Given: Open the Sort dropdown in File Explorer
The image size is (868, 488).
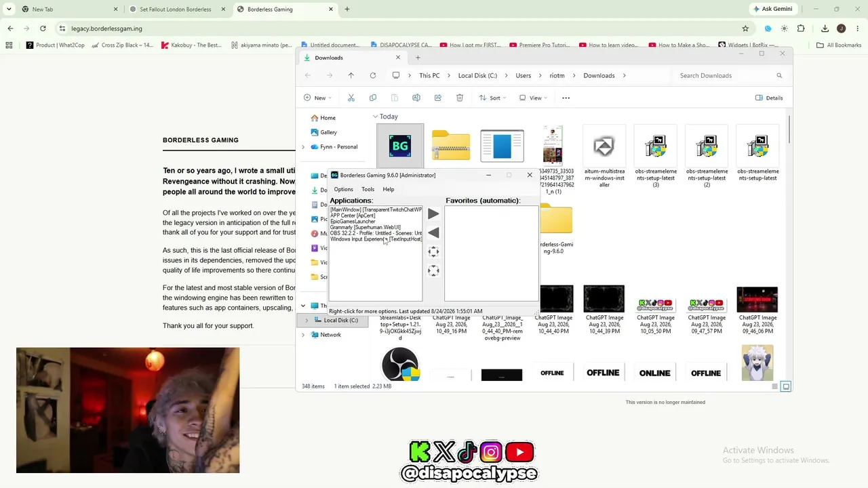Looking at the screenshot, I should (492, 98).
